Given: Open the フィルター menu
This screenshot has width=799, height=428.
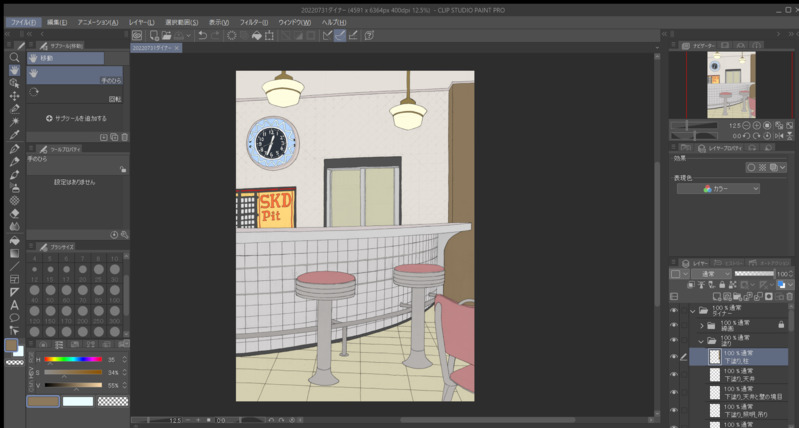Looking at the screenshot, I should (x=253, y=22).
